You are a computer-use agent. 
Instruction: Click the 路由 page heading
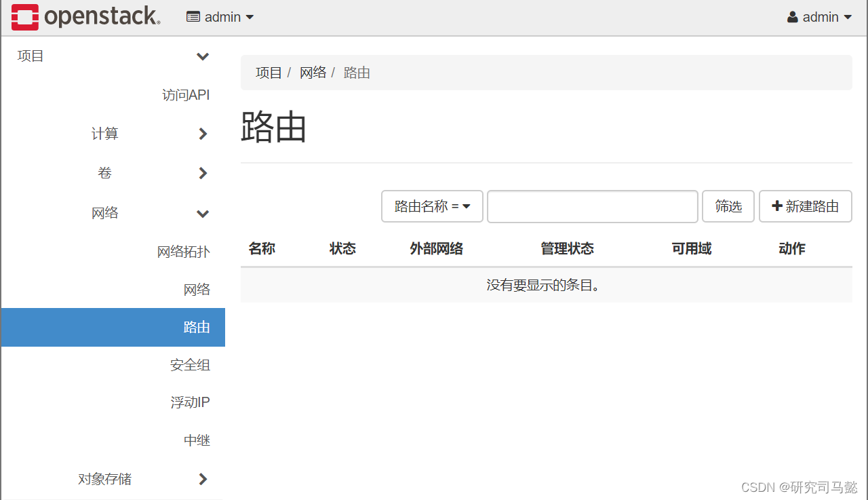coord(274,127)
